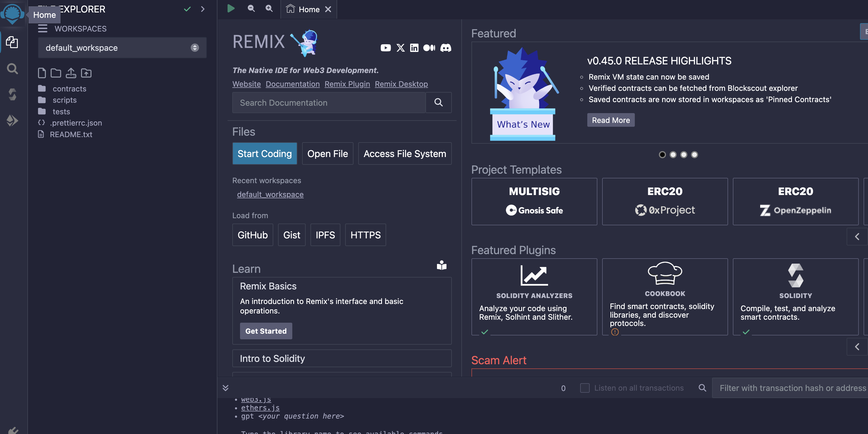Screen dimensions: 868x434
Task: Click the search in files sidebar icon
Action: (12, 69)
